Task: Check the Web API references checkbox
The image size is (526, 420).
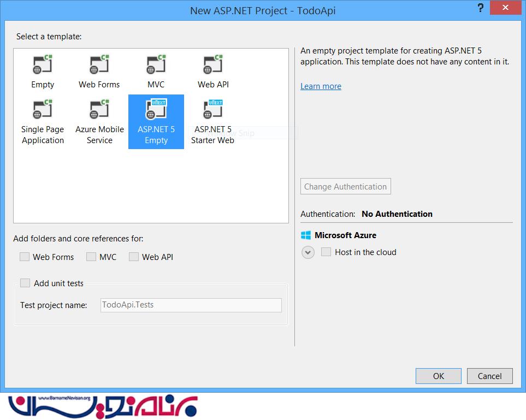Action: pyautogui.click(x=134, y=257)
